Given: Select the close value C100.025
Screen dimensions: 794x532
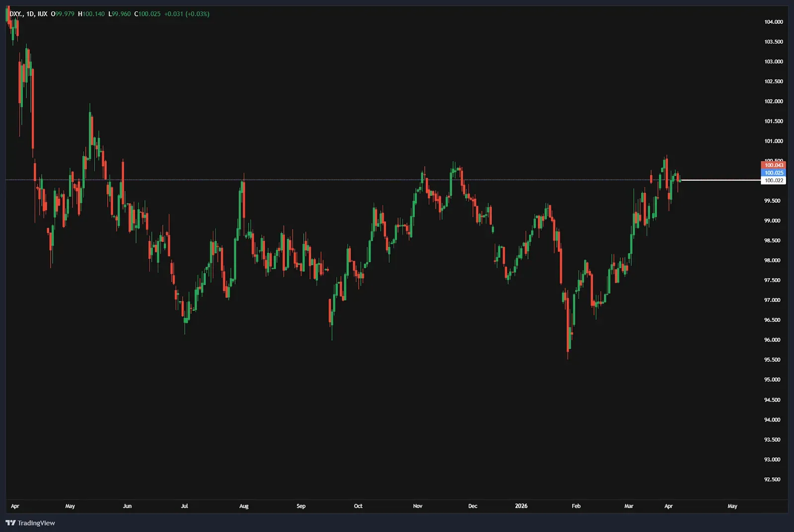Looking at the screenshot, I should [x=147, y=14].
